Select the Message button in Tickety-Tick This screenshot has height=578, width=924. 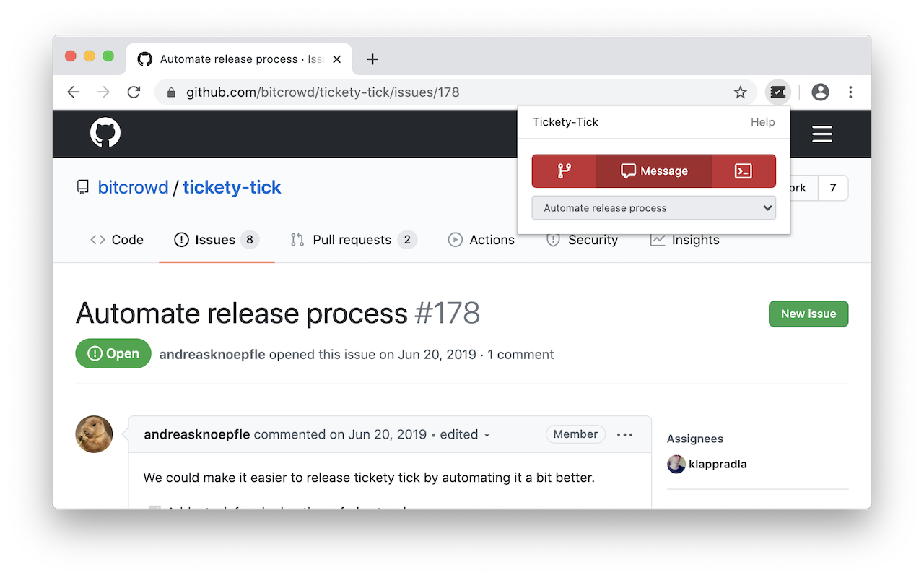tap(654, 171)
